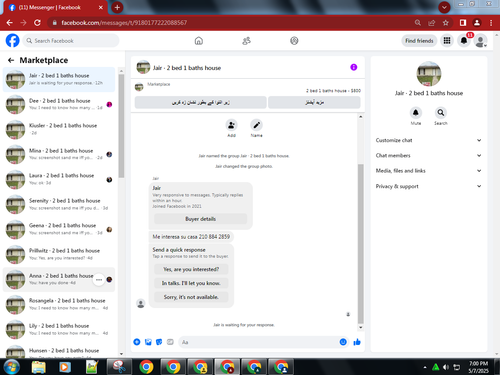The width and height of the screenshot is (500, 375).
Task: Open the Mina 2 bed house conversation
Action: (x=59, y=154)
